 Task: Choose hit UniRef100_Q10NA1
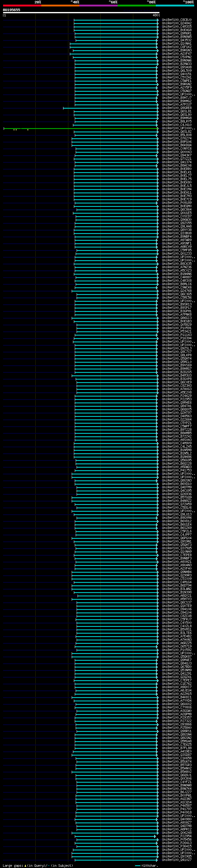coord(176,43)
